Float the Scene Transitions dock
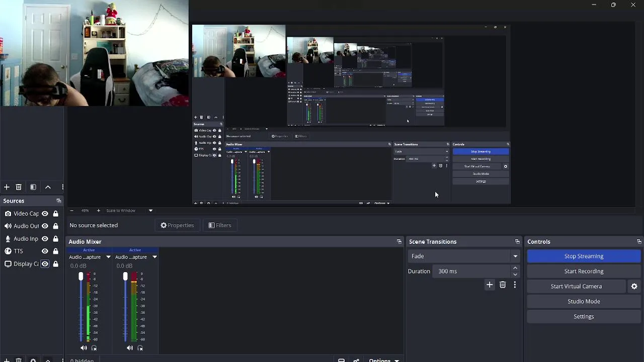Screen dimensions: 644x362 point(517,242)
